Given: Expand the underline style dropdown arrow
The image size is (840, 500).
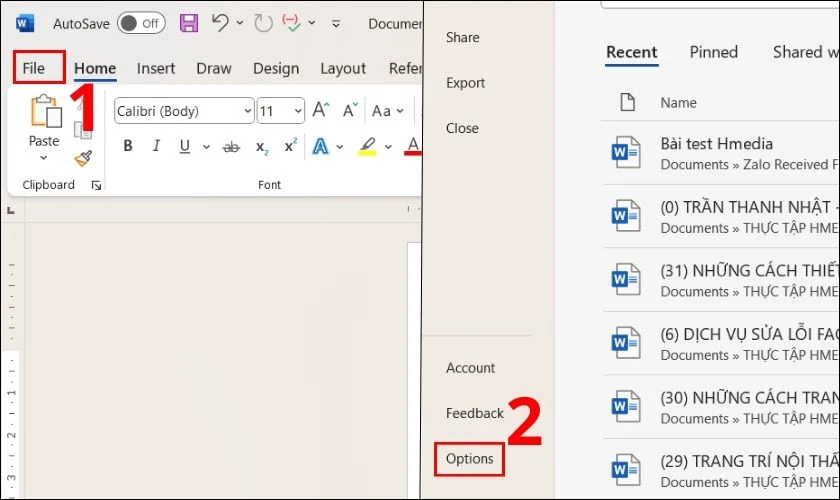Looking at the screenshot, I should [206, 146].
